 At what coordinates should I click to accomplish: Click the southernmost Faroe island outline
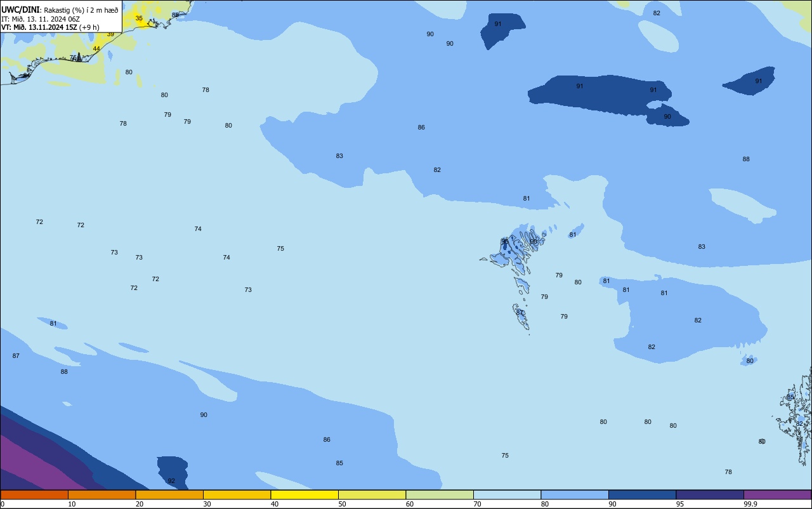pyautogui.click(x=521, y=316)
